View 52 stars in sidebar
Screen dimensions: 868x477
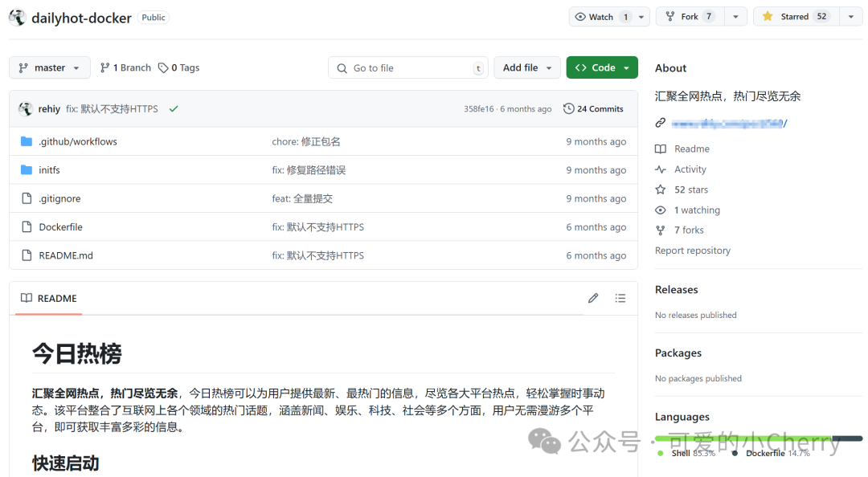691,190
